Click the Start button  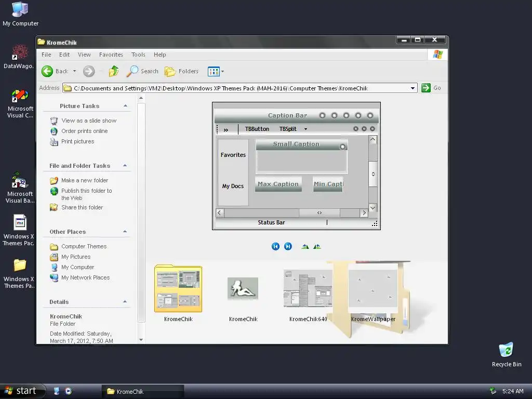(22, 391)
